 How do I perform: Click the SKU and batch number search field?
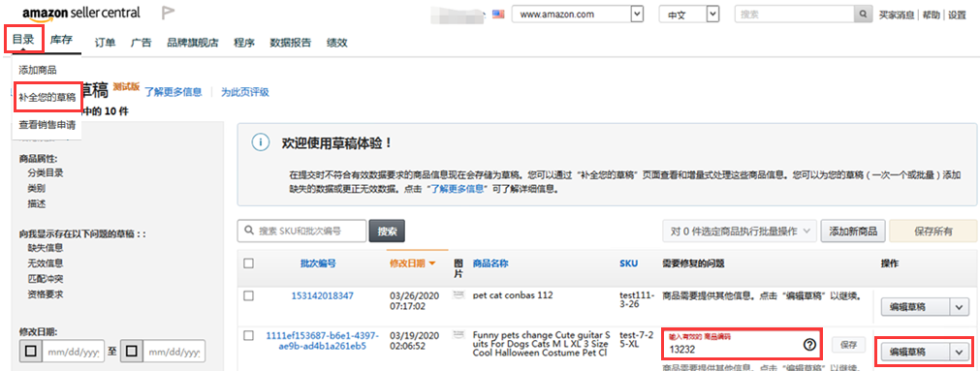[x=301, y=231]
